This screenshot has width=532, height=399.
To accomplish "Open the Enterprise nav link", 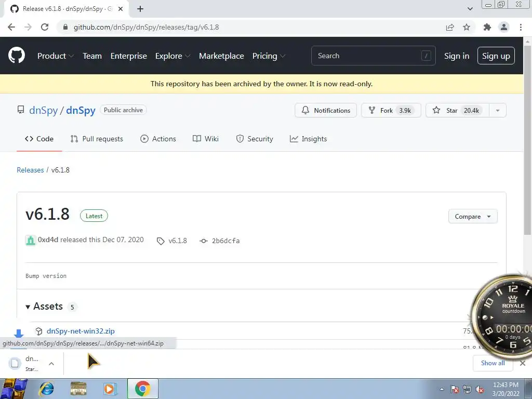I will click(129, 56).
